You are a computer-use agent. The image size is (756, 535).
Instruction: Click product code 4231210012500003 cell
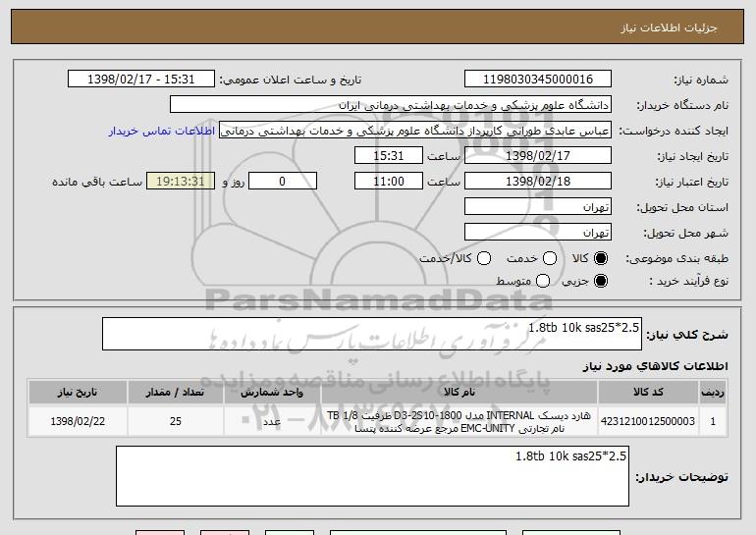pos(648,422)
